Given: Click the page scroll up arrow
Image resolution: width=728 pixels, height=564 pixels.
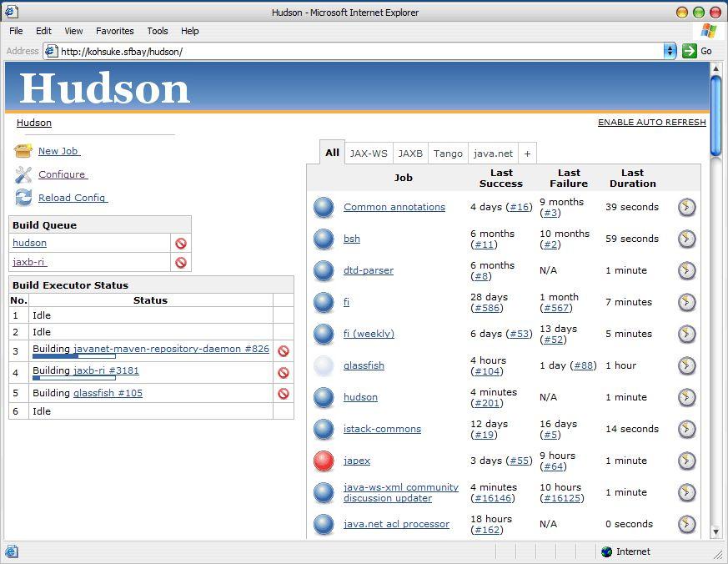Looking at the screenshot, I should 715,68.
